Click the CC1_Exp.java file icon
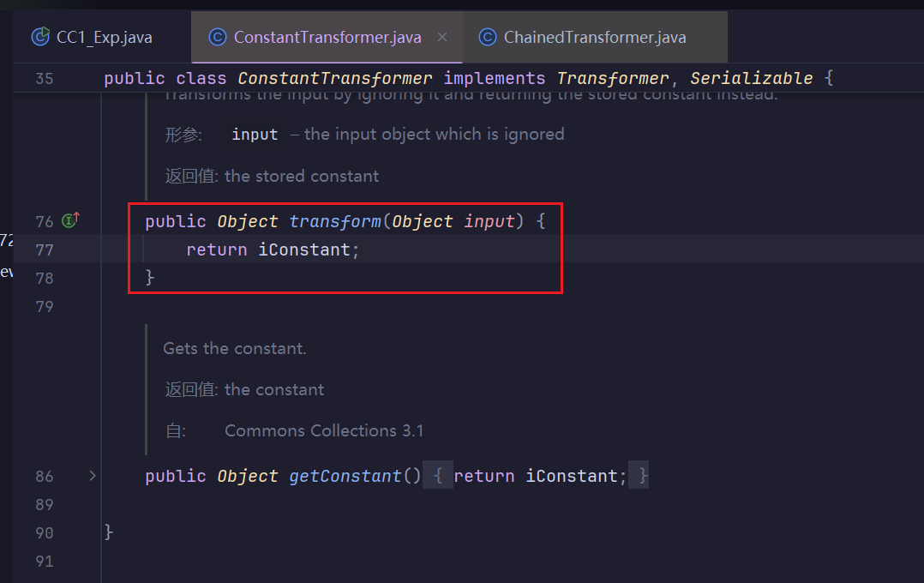The width and height of the screenshot is (924, 583). (x=40, y=37)
